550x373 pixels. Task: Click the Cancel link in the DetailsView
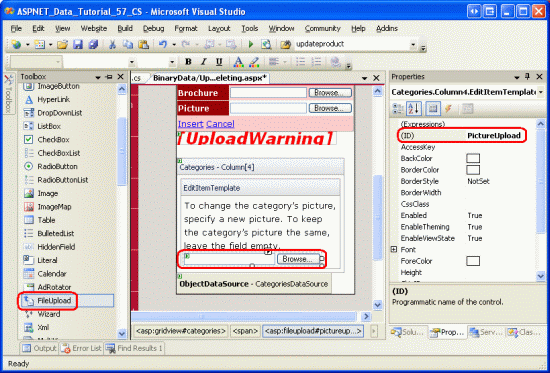point(220,124)
